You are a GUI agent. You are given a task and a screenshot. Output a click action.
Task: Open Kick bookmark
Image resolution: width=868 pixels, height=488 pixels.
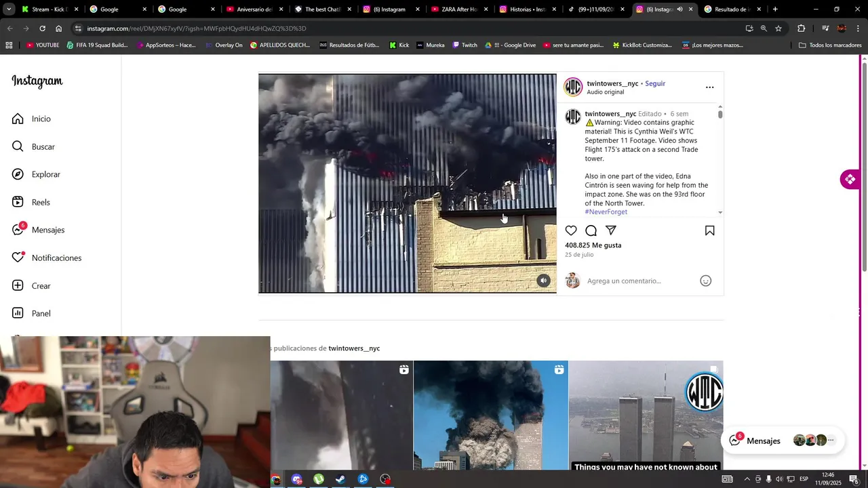tap(399, 45)
